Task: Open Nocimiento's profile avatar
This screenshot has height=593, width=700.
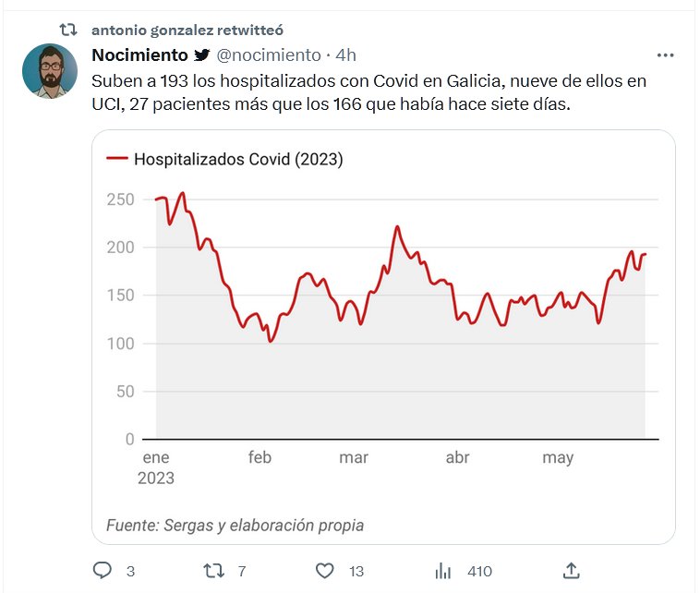Action: [x=49, y=70]
